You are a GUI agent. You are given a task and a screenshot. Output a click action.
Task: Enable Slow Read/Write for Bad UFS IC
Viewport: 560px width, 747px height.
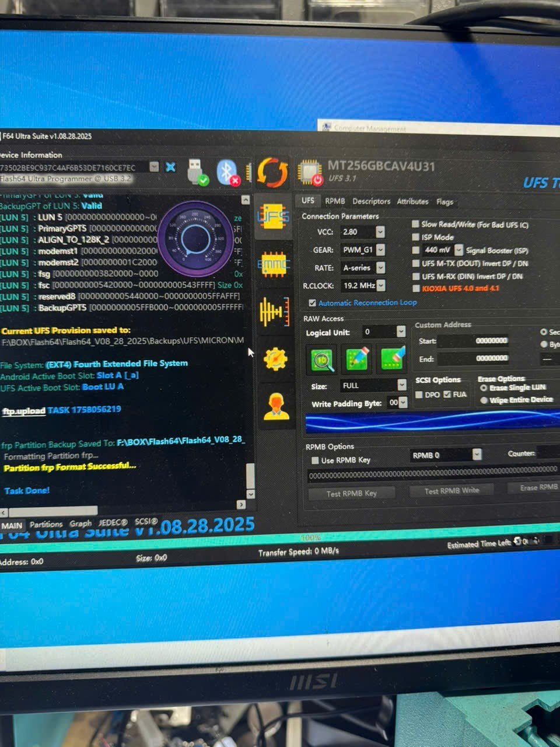tap(416, 224)
